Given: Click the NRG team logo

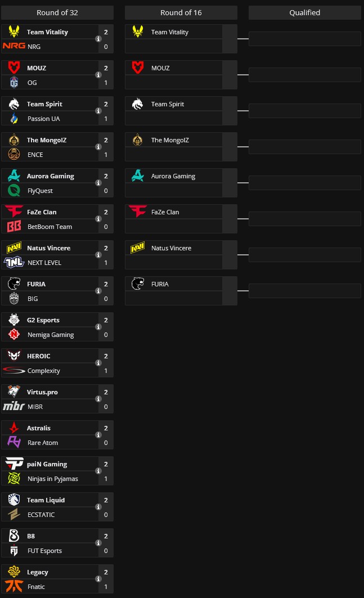Looking at the screenshot, I should click(14, 47).
